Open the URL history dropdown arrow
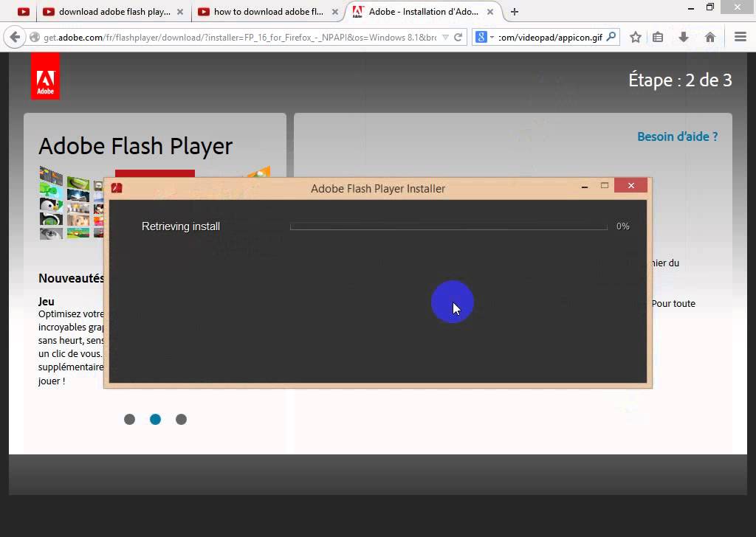Image resolution: width=756 pixels, height=537 pixels. pos(445,37)
